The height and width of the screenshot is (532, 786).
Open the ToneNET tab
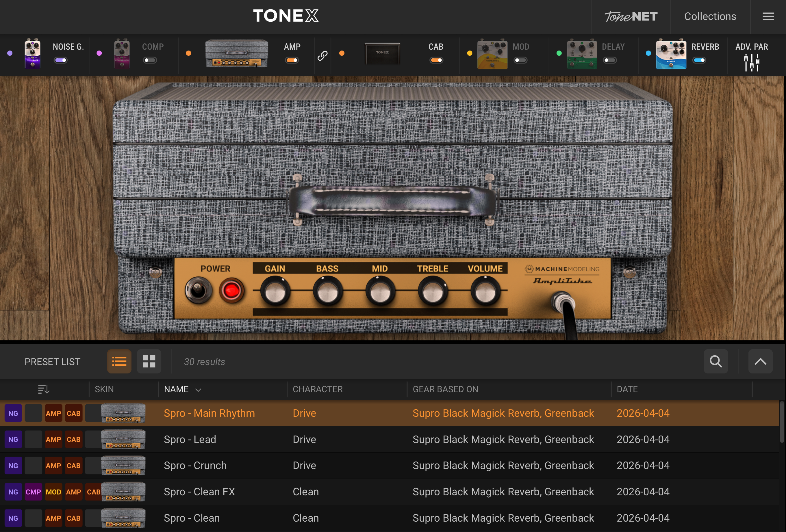click(x=631, y=16)
